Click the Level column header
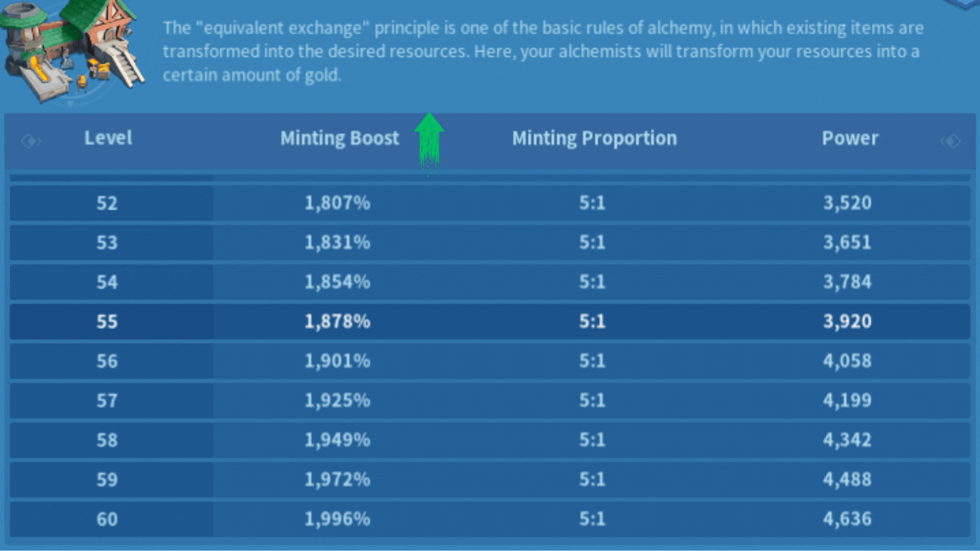The width and height of the screenshot is (980, 551). [x=108, y=138]
